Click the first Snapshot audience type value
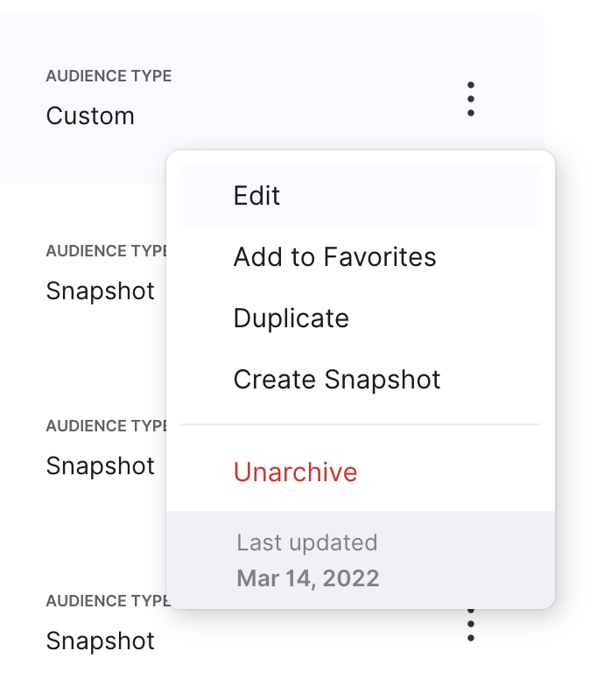This screenshot has height=700, width=590. pyautogui.click(x=101, y=291)
